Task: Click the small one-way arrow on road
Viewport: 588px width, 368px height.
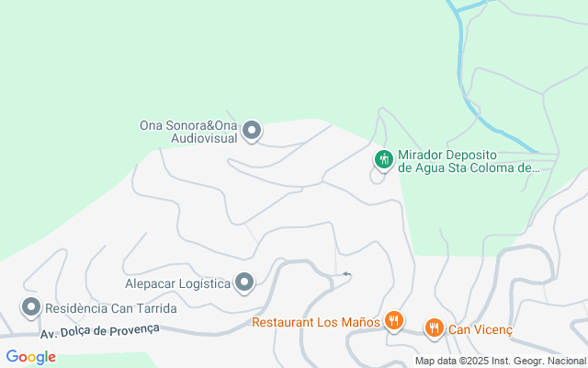Action: (347, 274)
